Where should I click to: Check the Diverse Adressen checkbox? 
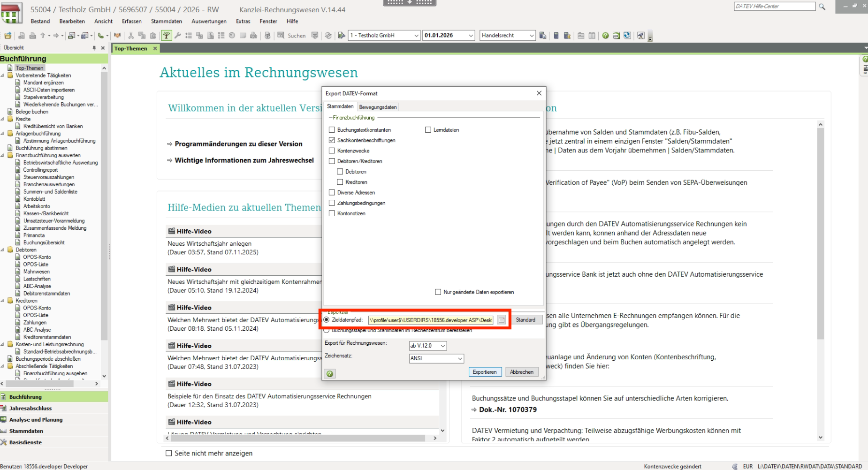click(332, 192)
